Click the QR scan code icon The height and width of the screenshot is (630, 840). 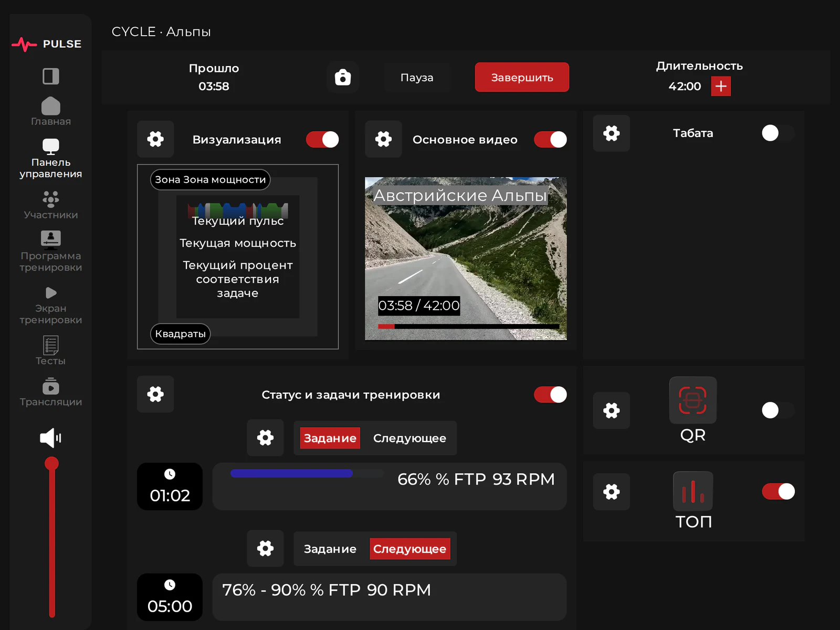coord(693,400)
